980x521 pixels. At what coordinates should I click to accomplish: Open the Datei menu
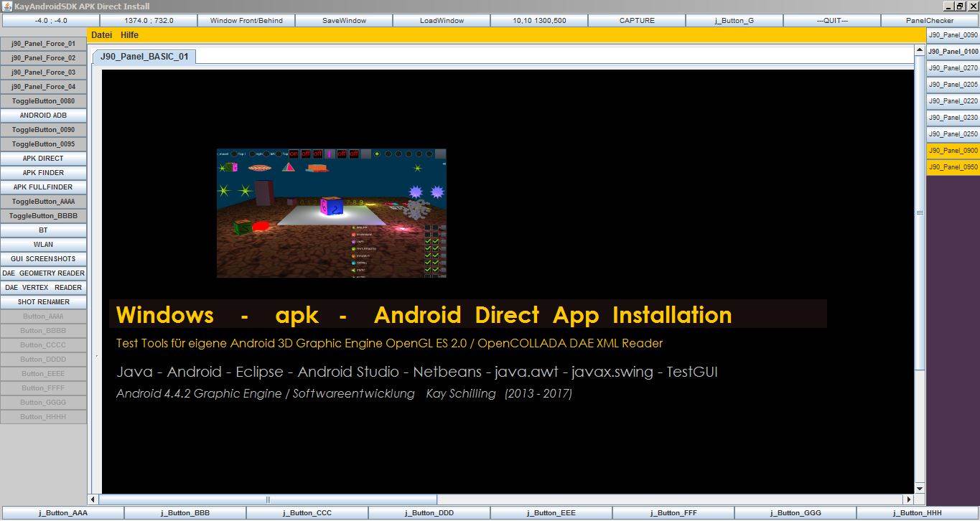[101, 35]
